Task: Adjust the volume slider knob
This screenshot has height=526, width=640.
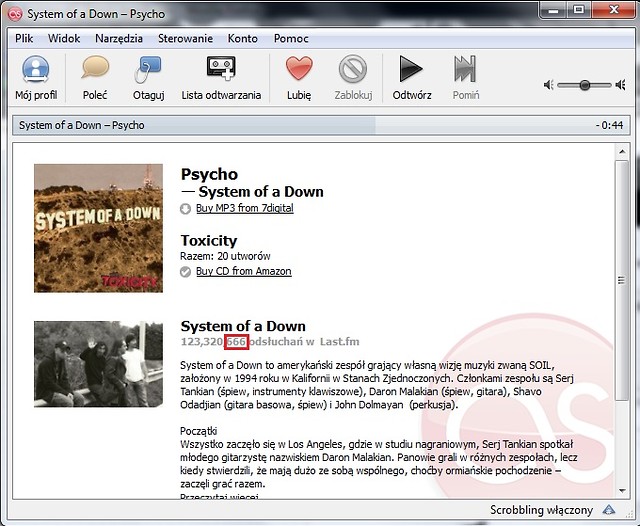Action: (584, 85)
